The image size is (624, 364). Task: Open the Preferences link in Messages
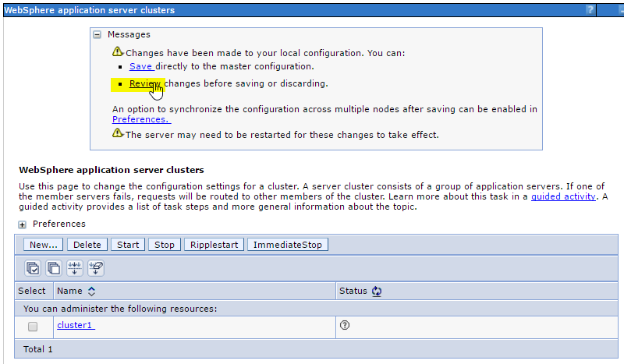(x=142, y=119)
